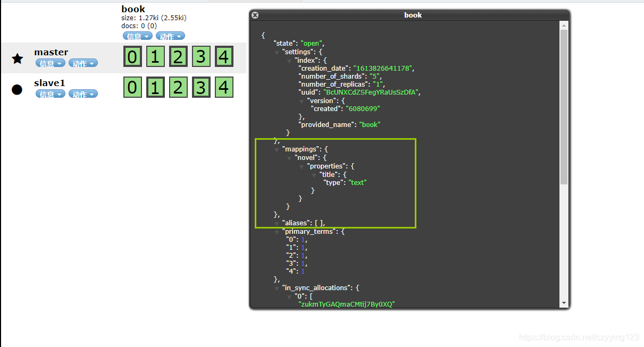Collapse the "mappings" JSON node

pyautogui.click(x=277, y=150)
